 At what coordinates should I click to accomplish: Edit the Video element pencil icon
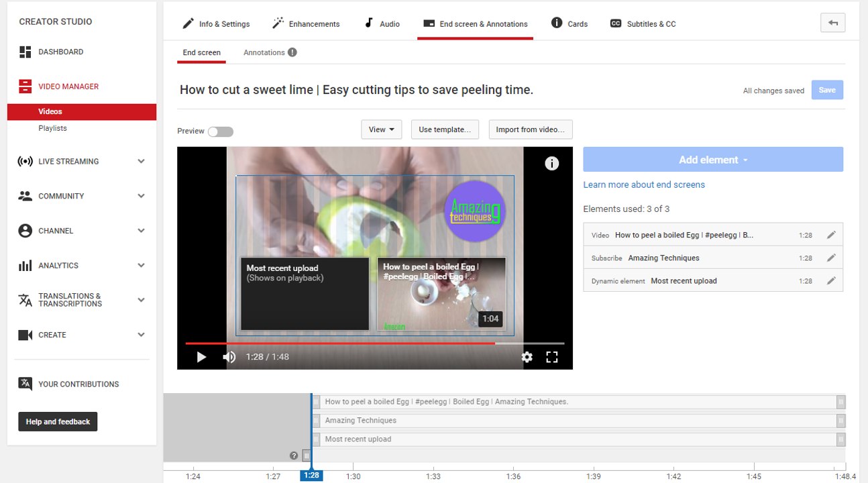pos(831,235)
